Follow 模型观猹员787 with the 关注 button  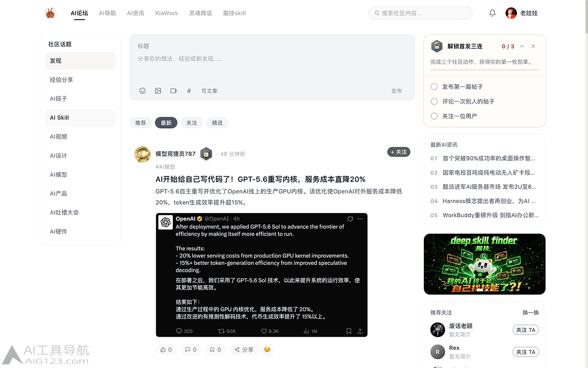pos(398,152)
